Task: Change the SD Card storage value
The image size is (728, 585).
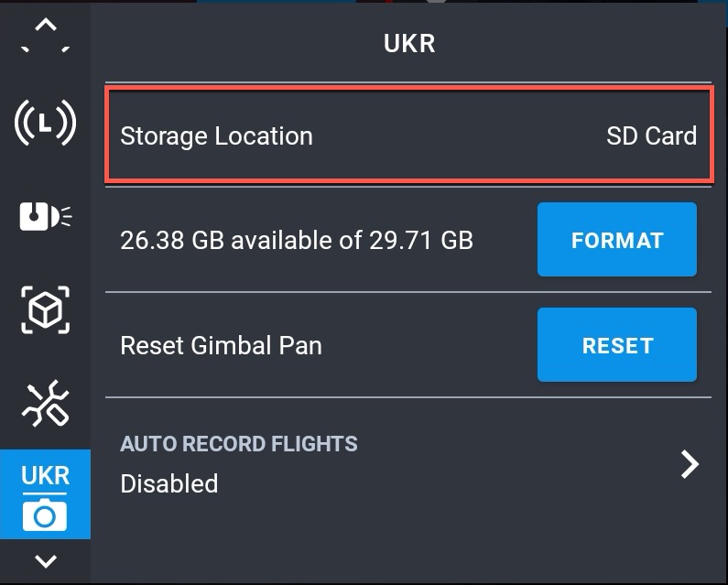Action: pyautogui.click(x=651, y=136)
